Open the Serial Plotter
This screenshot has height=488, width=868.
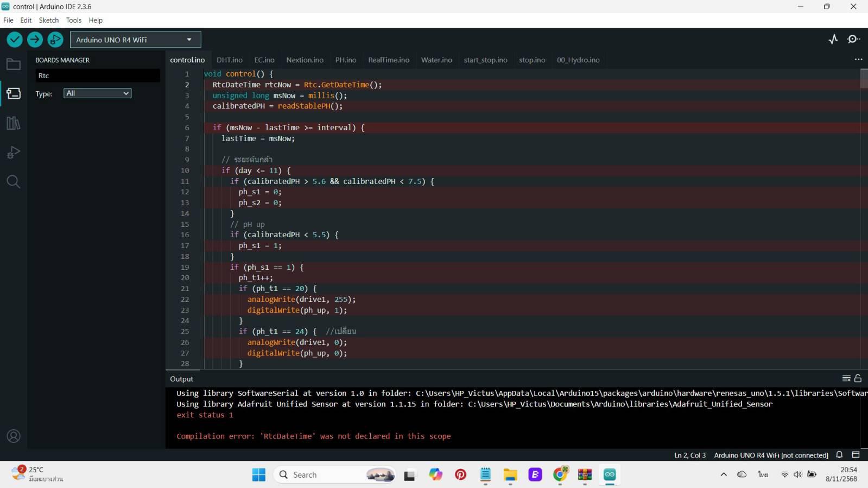coord(833,39)
